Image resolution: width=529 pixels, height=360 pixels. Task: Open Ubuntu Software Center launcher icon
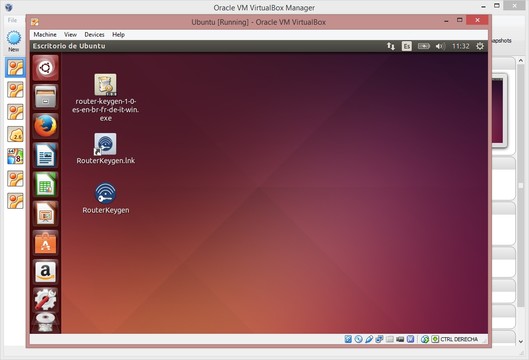coord(46,243)
